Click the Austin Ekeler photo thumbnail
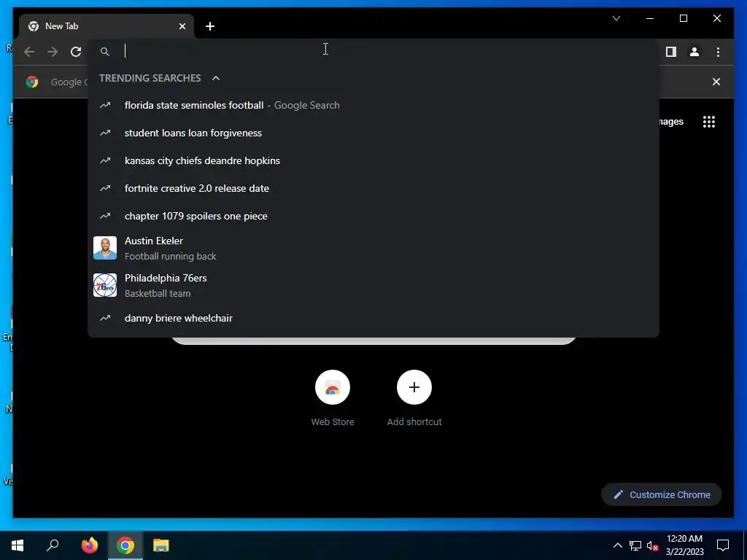 pos(105,248)
